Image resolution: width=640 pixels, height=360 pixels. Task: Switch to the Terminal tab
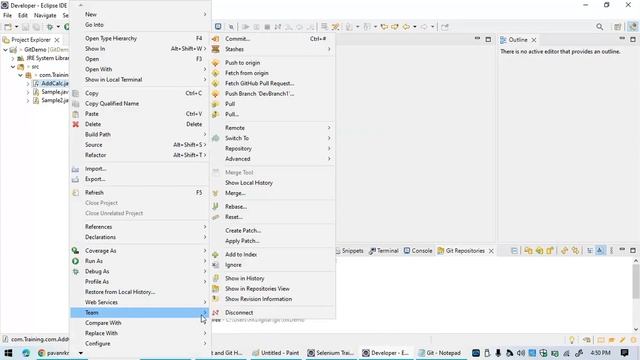coord(384,251)
